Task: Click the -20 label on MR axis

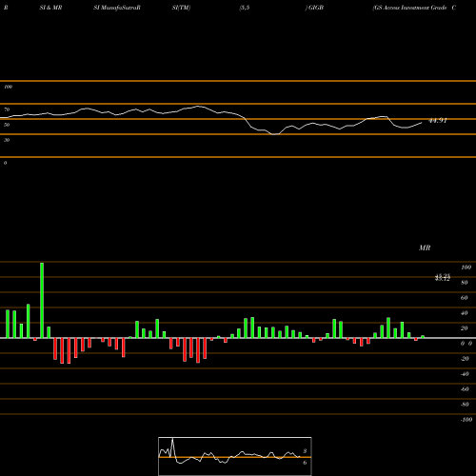Action: [465, 359]
